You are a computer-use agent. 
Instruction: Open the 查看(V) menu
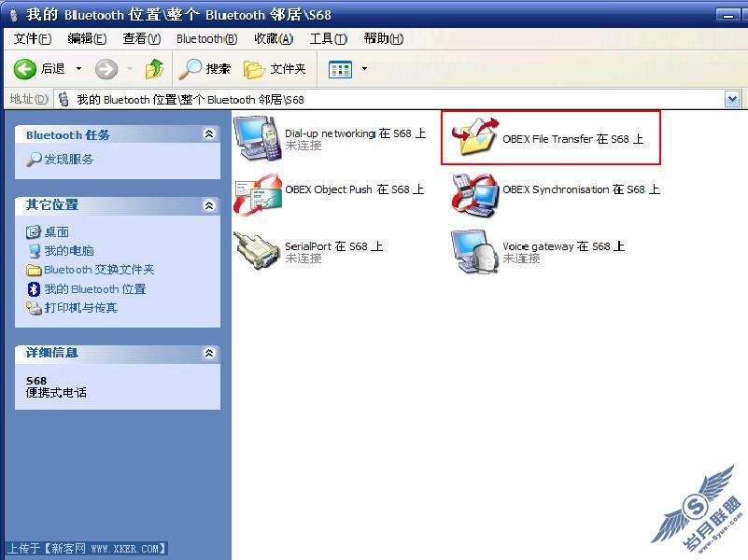tap(142, 38)
